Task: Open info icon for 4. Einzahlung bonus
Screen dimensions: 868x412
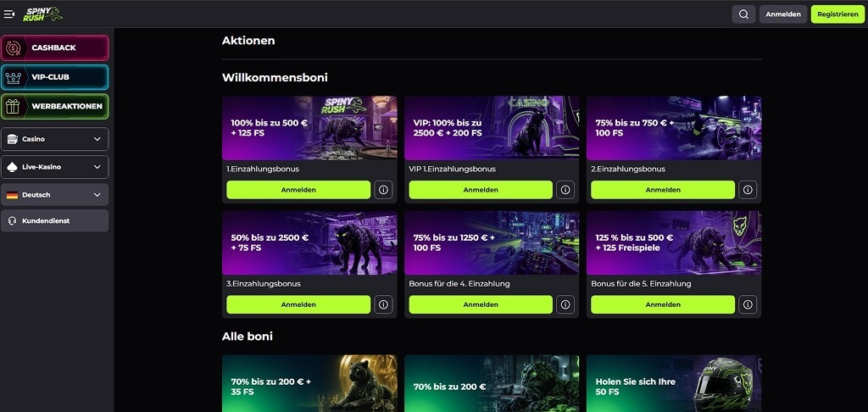Action: pyautogui.click(x=565, y=304)
